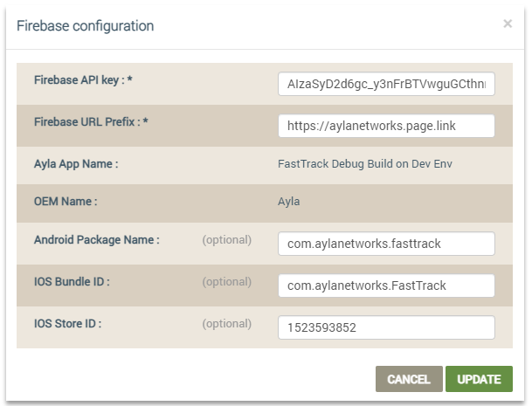
Task: Click the IOS Store ID input field
Action: pyautogui.click(x=386, y=327)
